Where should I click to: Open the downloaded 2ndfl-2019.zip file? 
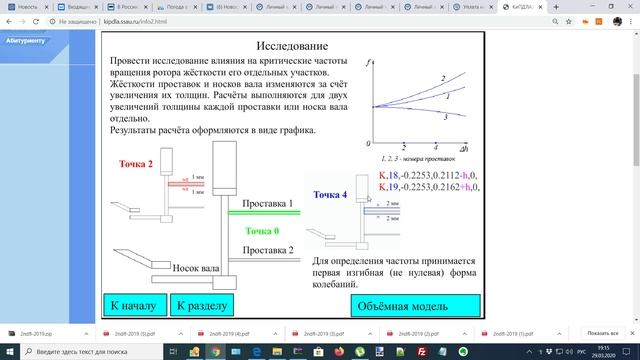(36, 333)
